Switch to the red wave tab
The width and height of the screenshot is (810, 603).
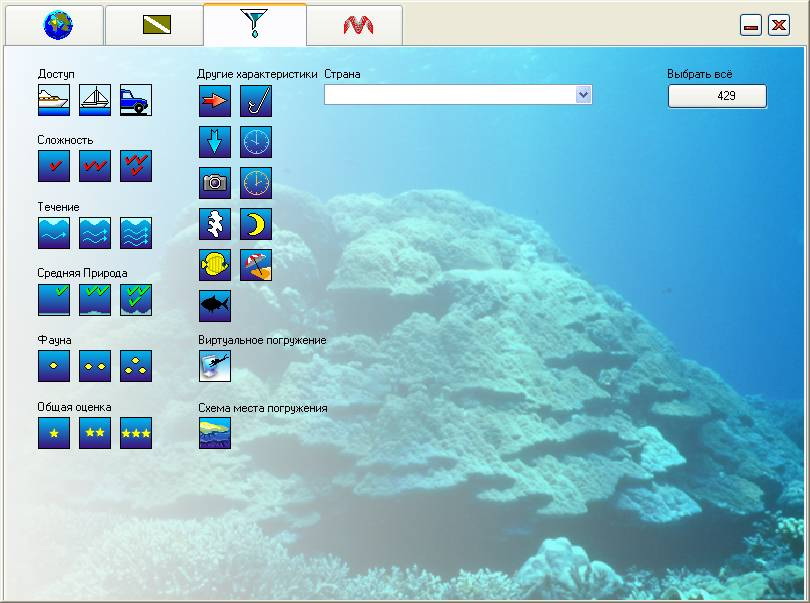click(357, 25)
